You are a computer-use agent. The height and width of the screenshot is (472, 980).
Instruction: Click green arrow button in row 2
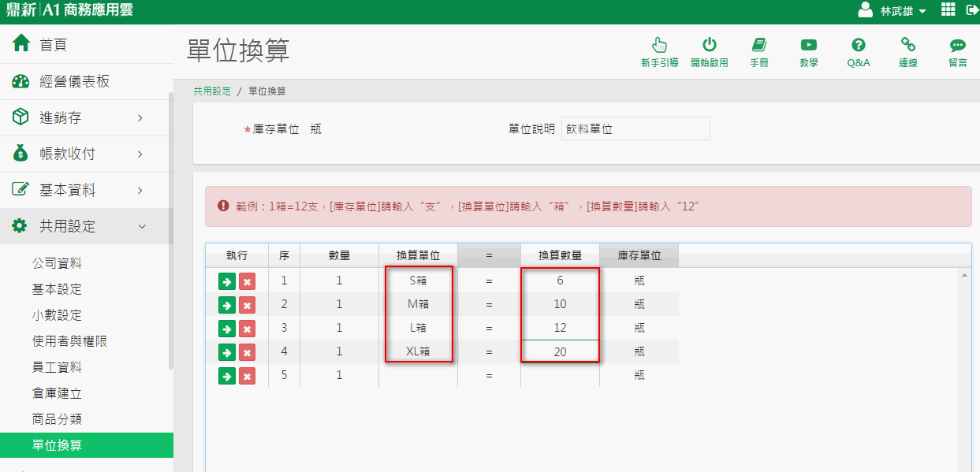point(227,305)
